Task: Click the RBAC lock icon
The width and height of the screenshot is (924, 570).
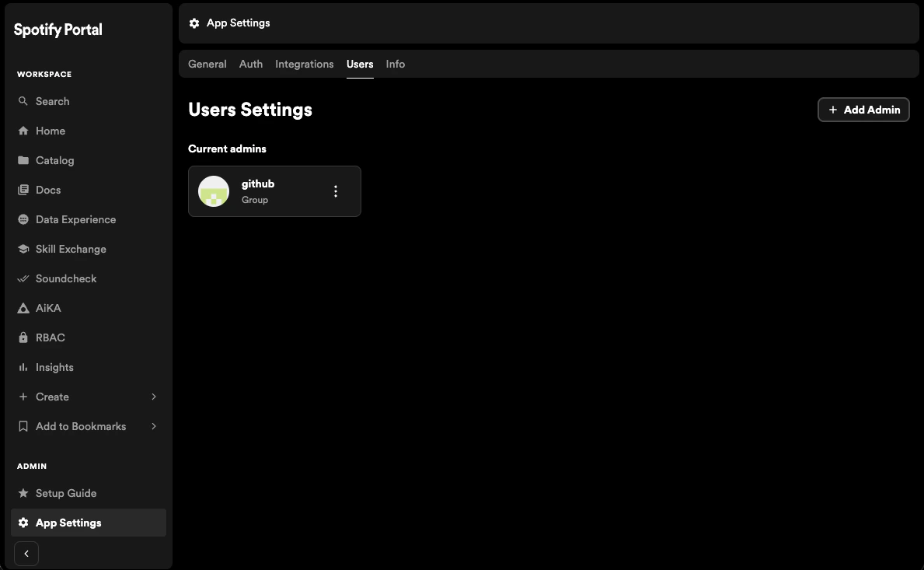Action: (23, 337)
